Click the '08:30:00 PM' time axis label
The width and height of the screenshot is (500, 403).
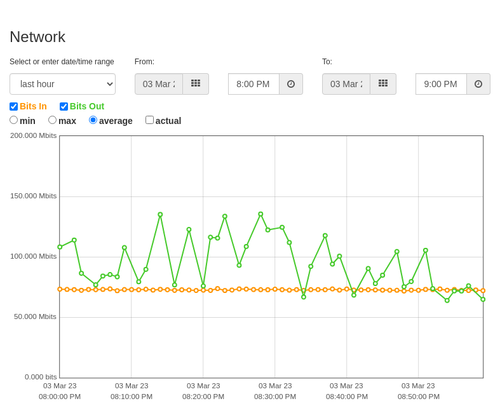coord(275,397)
